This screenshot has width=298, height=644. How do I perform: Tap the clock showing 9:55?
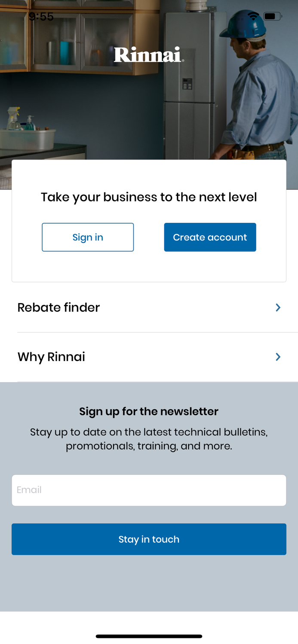coord(41,16)
